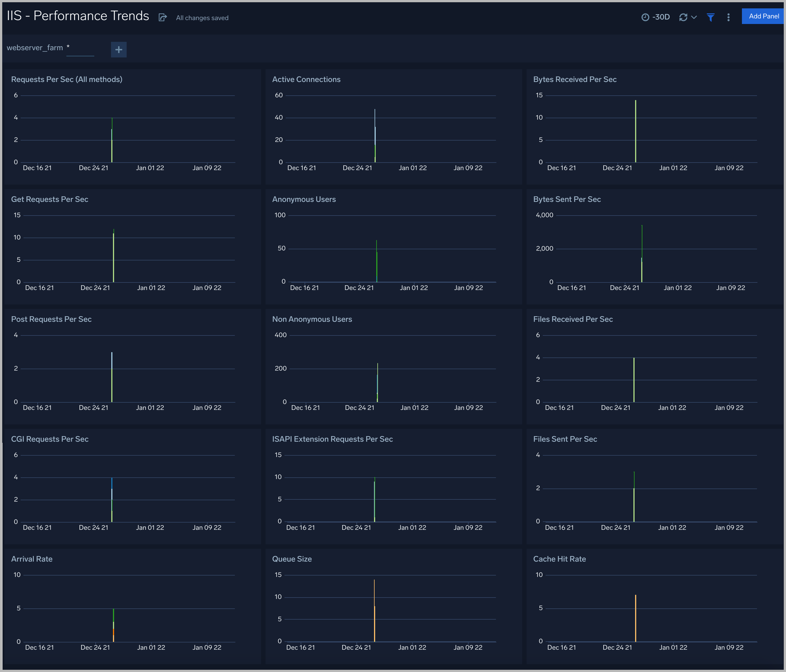Open the refresh interval chevron dropdown

[694, 17]
